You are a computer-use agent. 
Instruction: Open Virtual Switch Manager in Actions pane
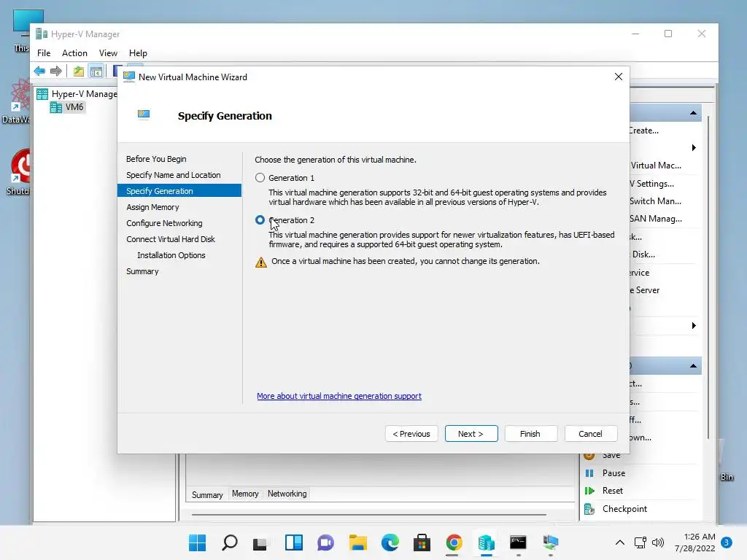pyautogui.click(x=655, y=201)
